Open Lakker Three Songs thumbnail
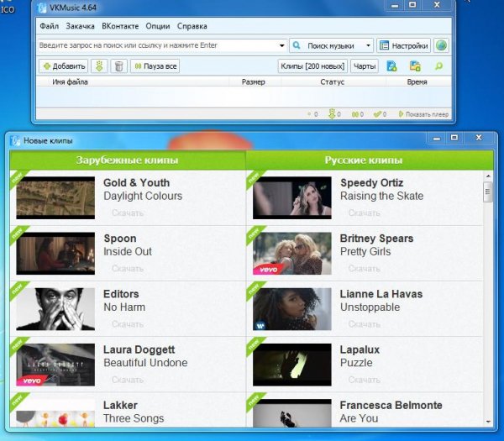The image size is (504, 441). [55, 413]
